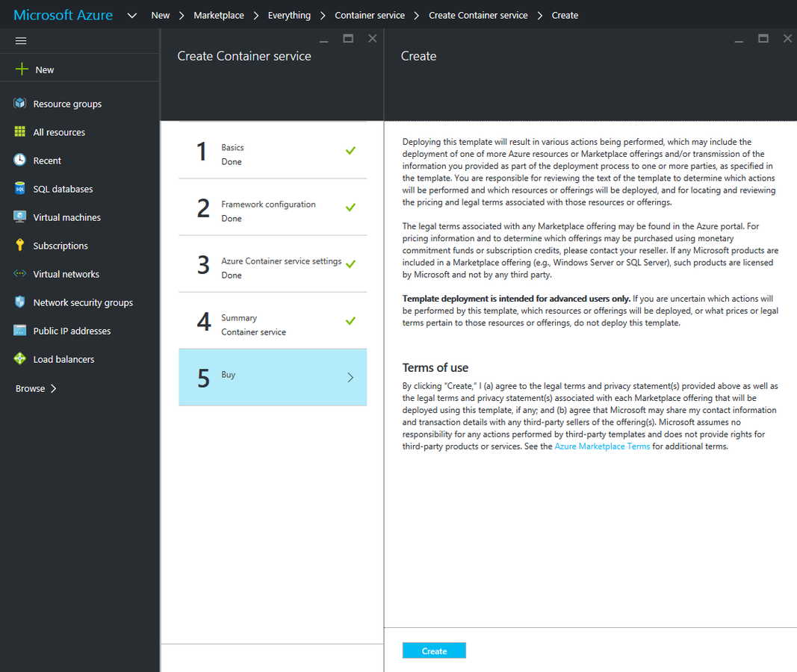
Task: Click the blue Create button
Action: click(434, 650)
